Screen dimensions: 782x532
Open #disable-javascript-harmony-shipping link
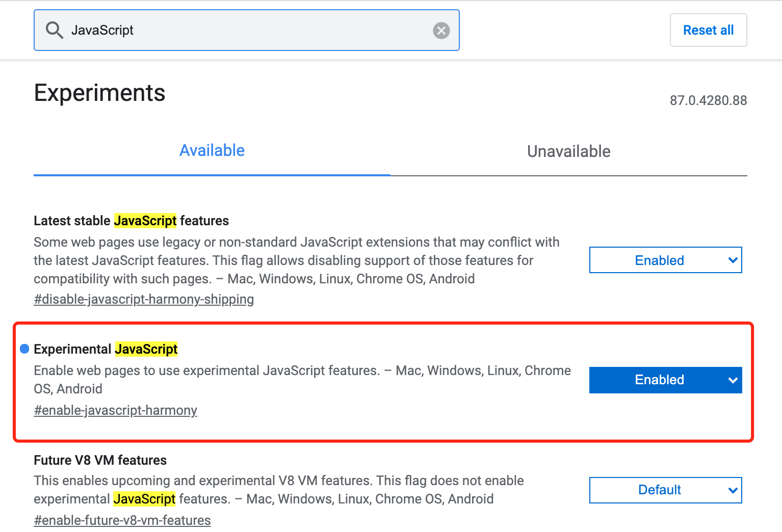pos(144,299)
